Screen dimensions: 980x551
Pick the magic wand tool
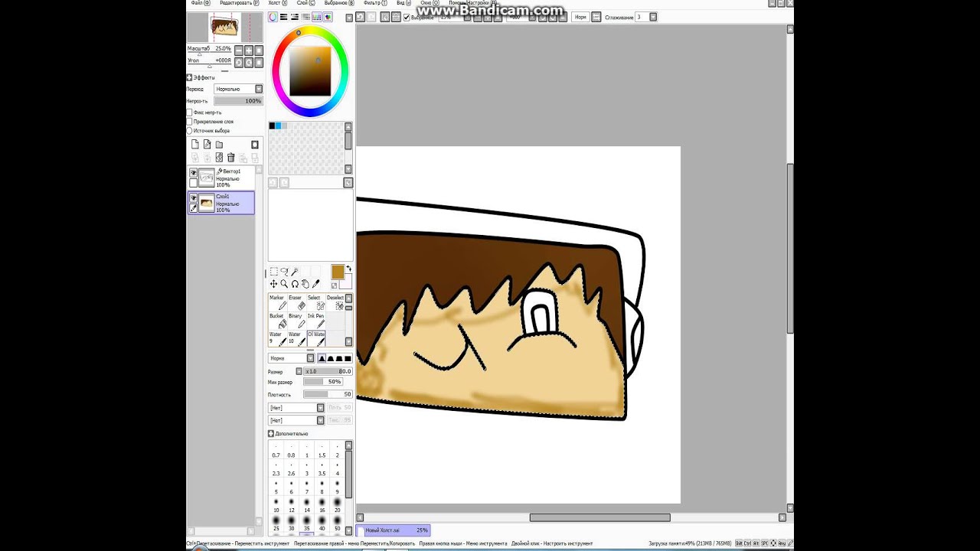(x=294, y=272)
